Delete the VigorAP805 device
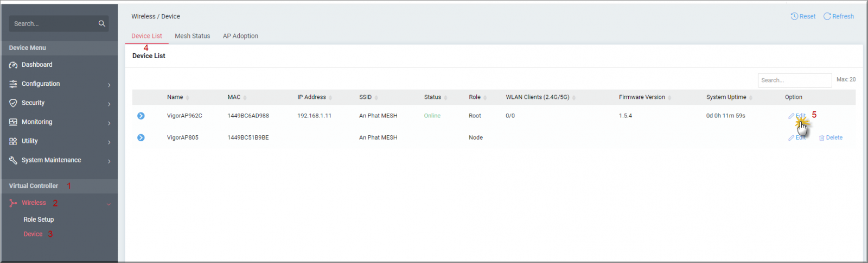 point(831,137)
